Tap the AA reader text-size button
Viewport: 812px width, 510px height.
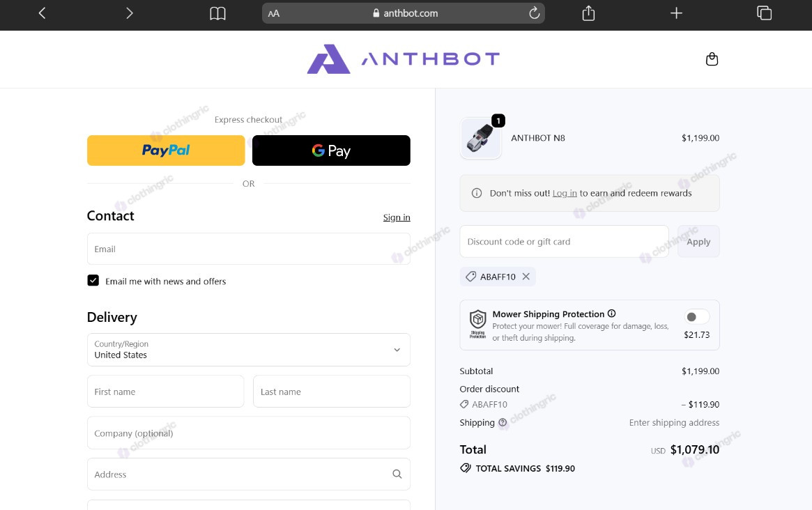274,13
